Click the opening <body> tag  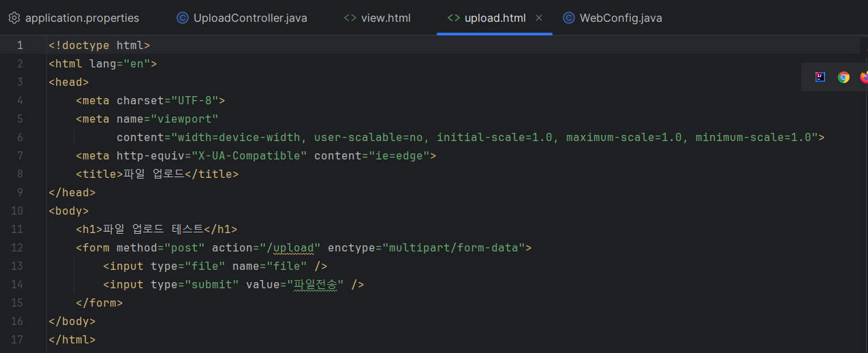[69, 211]
